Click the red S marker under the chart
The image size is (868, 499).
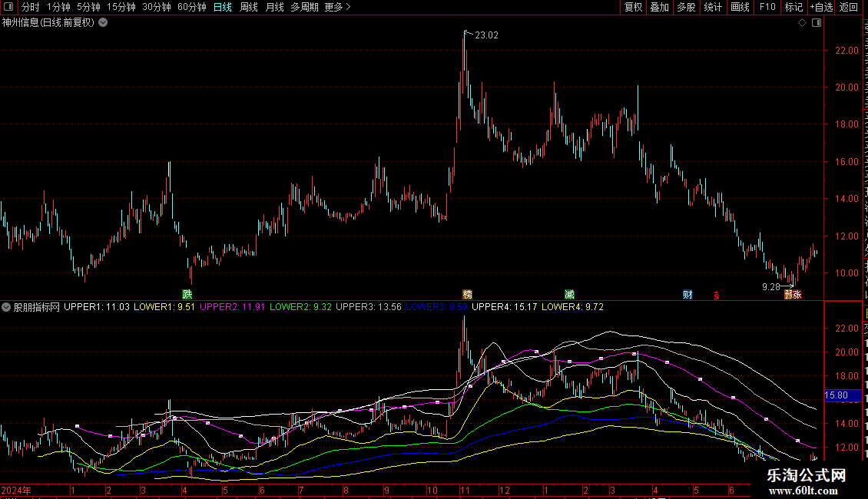717,296
